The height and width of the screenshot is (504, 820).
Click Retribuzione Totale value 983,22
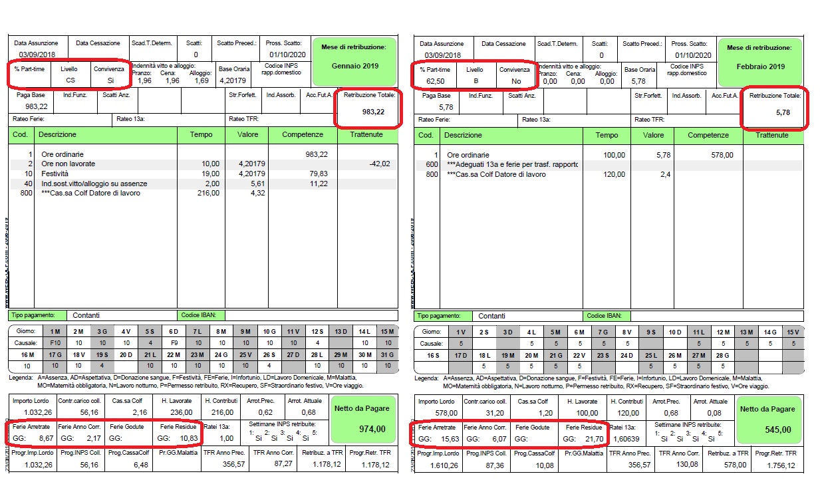(372, 112)
